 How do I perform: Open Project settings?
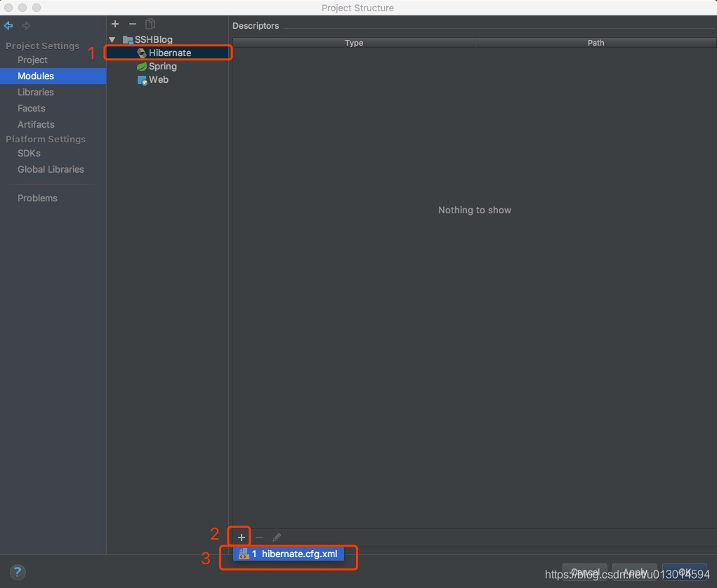[x=32, y=60]
